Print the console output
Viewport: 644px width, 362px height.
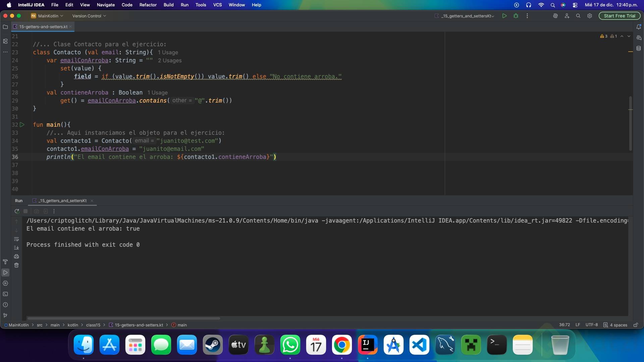point(16,256)
